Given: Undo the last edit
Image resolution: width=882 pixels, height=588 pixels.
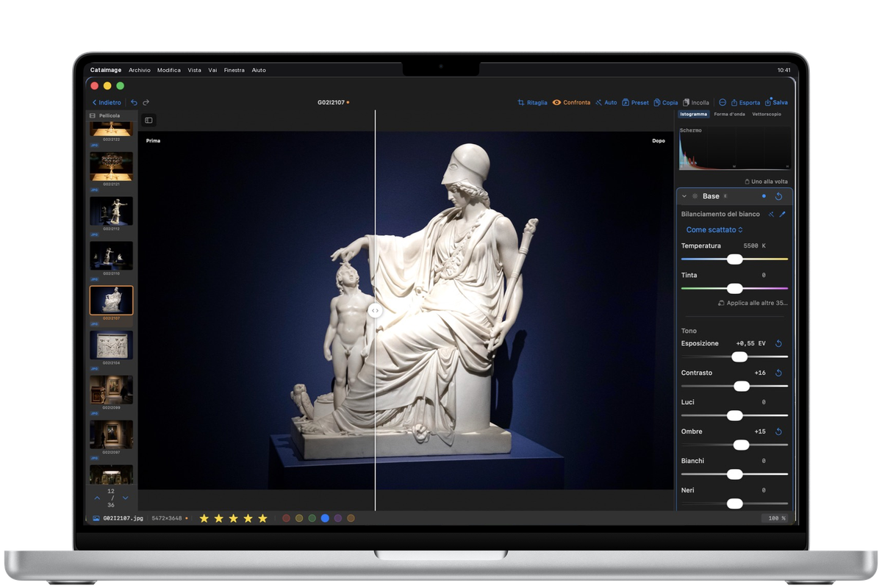Looking at the screenshot, I should point(134,102).
